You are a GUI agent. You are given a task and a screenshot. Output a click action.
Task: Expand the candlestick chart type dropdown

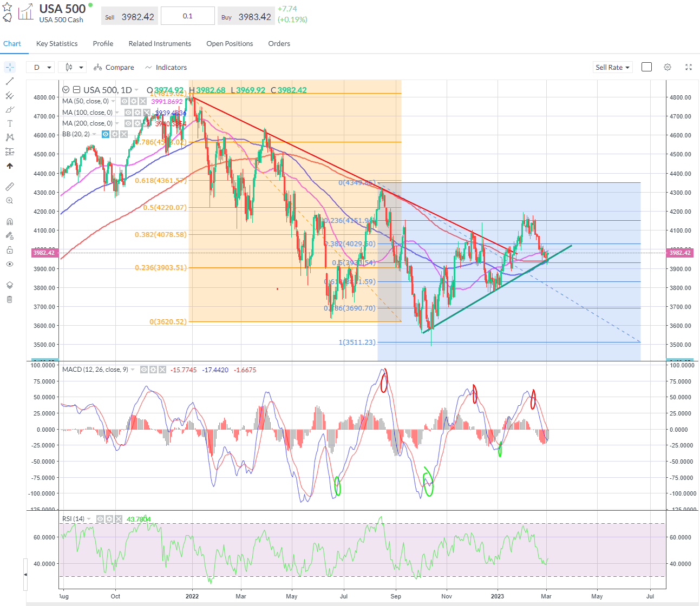(74, 67)
